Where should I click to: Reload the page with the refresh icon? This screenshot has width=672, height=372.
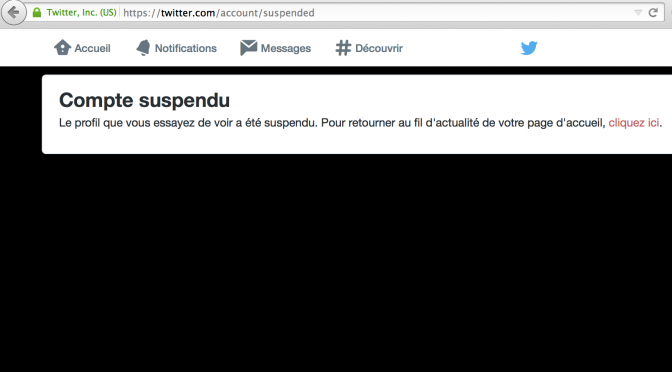coord(653,12)
